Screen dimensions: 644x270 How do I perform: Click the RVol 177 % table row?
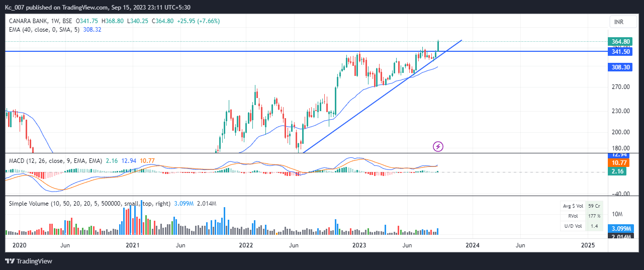pyautogui.click(x=581, y=216)
